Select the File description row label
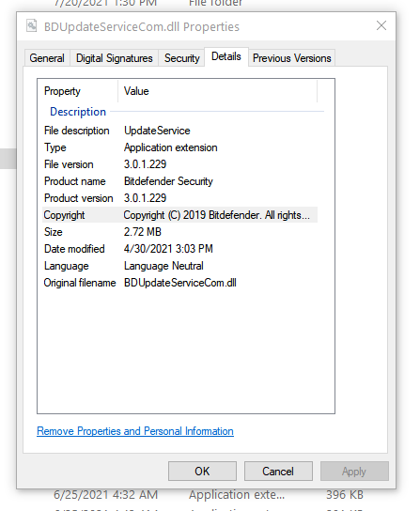The width and height of the screenshot is (420, 511). click(x=77, y=131)
